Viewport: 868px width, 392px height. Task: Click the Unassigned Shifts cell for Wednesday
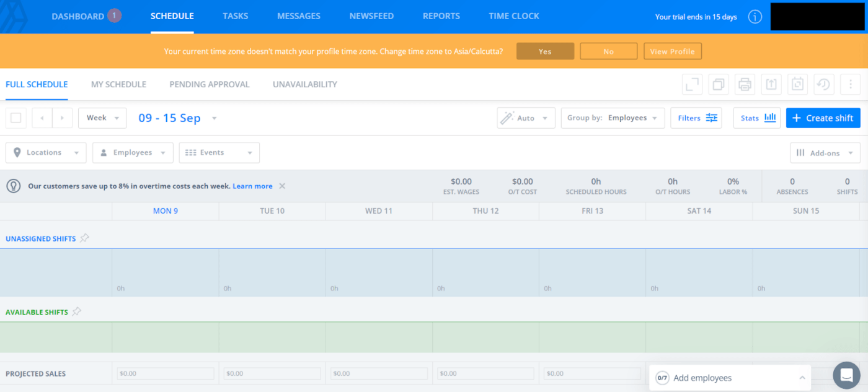[x=379, y=272]
